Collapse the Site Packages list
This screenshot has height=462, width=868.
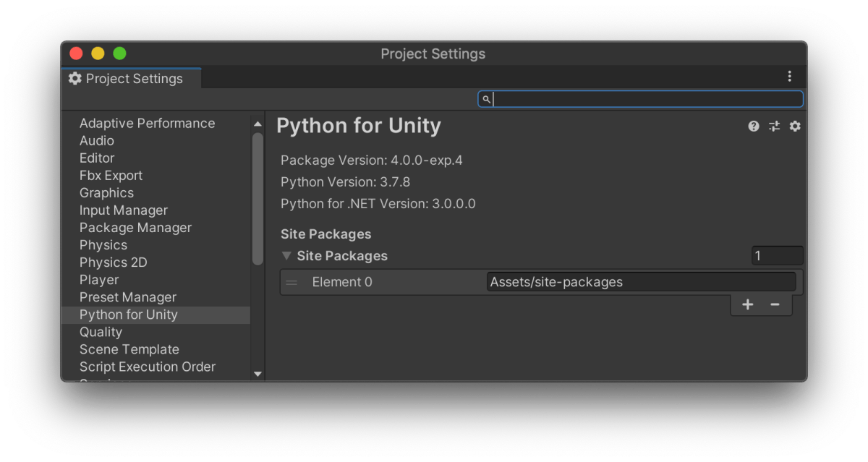pos(287,256)
